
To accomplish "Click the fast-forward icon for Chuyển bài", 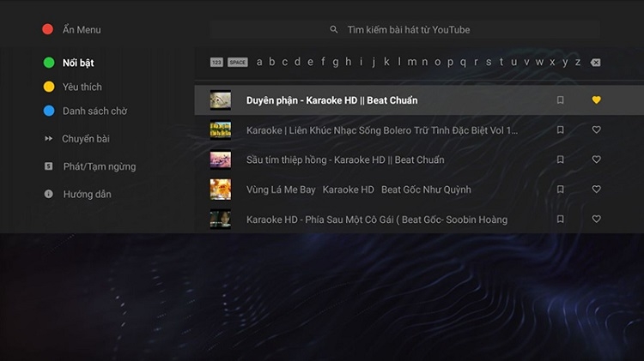I will coord(48,139).
